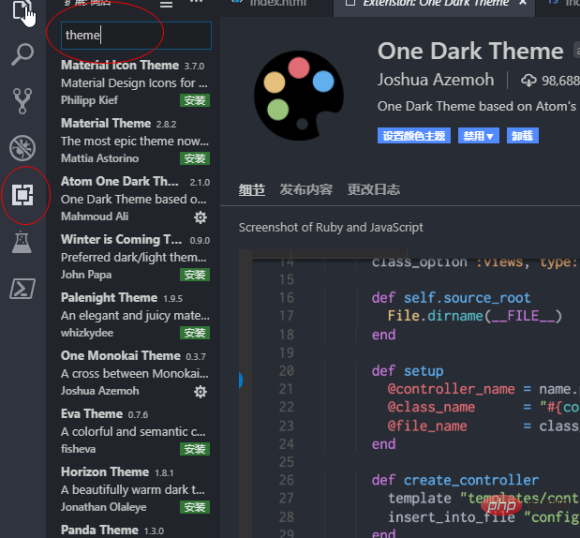The height and width of the screenshot is (538, 580).
Task: Open the Source Control branch icon
Action: pyautogui.click(x=22, y=101)
